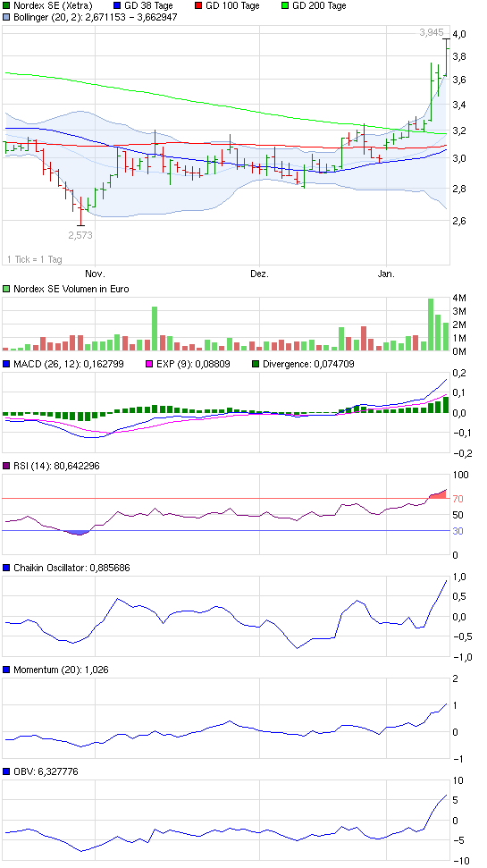Click the blue oversold RSI area
Image resolution: width=487 pixels, height=868 pixels.
click(x=78, y=533)
